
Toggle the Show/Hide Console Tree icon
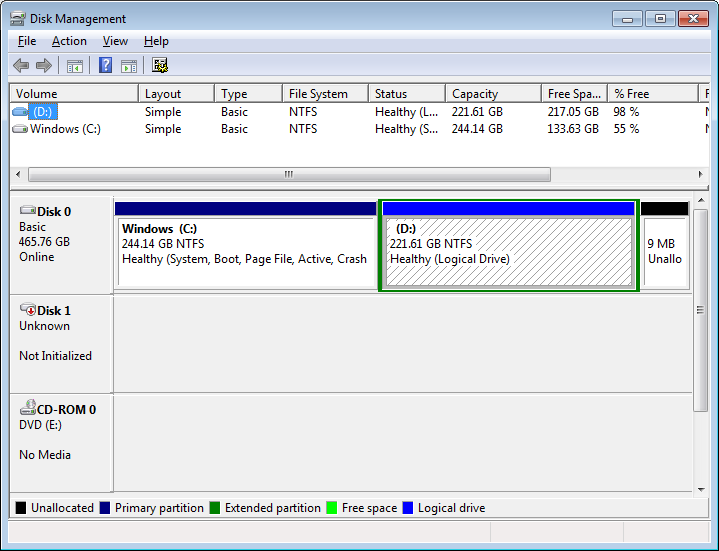click(75, 66)
